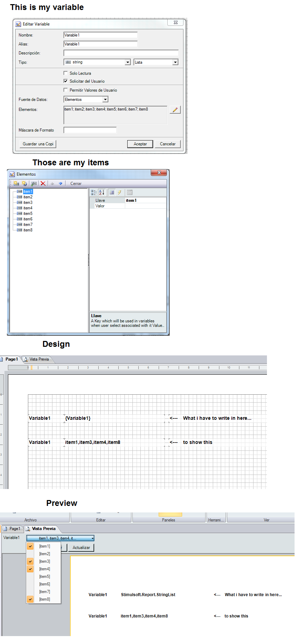Screen dimensions: 298x644
Task: Open the Lista dropdown
Action: pyautogui.click(x=175, y=62)
